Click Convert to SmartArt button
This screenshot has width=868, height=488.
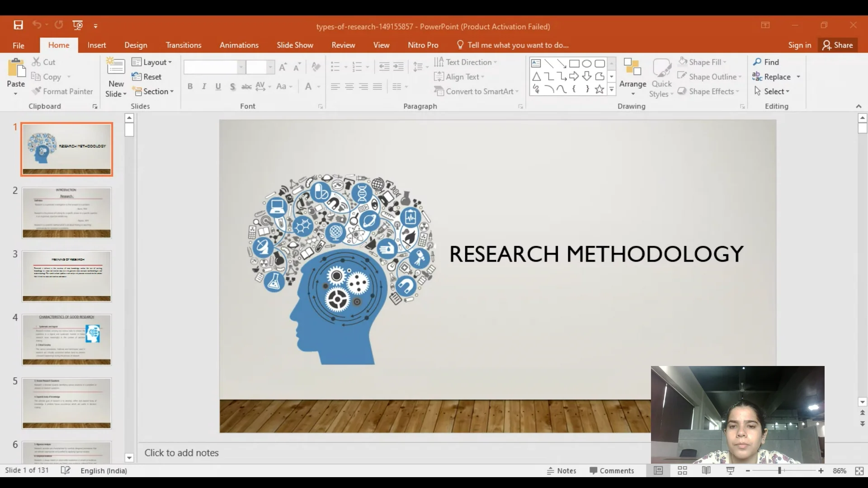click(x=476, y=91)
